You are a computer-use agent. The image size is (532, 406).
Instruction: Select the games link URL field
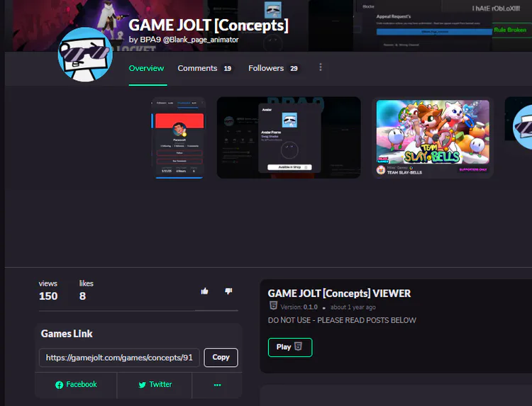119,358
